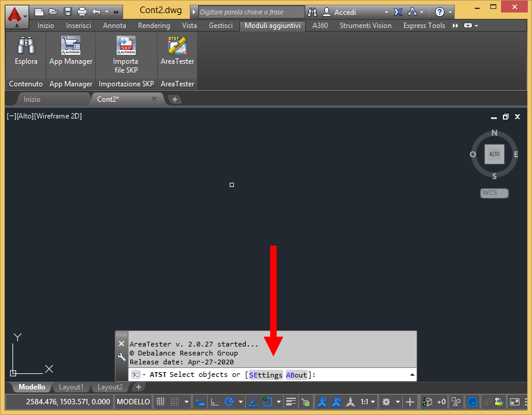This screenshot has height=415, width=532.
Task: Launch the AreaTester ribbon tool
Action: pos(177,51)
